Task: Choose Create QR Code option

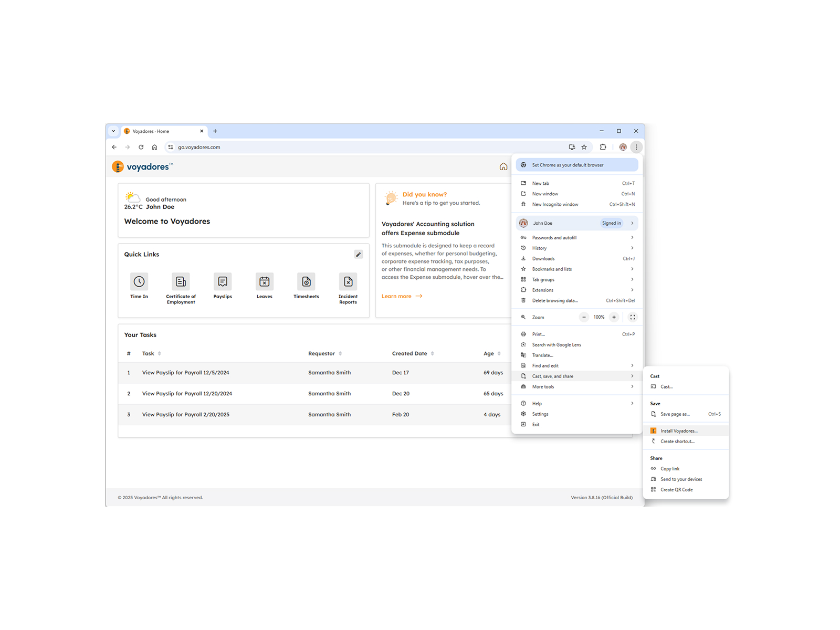Action: (x=686, y=490)
